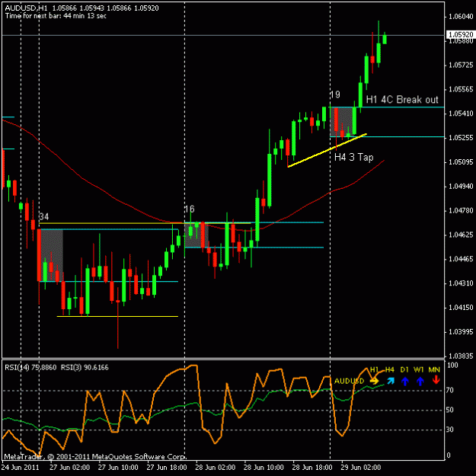Click the MN timeframe label in the trend panel
Image resolution: width=476 pixels, height=476 pixels.
pos(434,369)
